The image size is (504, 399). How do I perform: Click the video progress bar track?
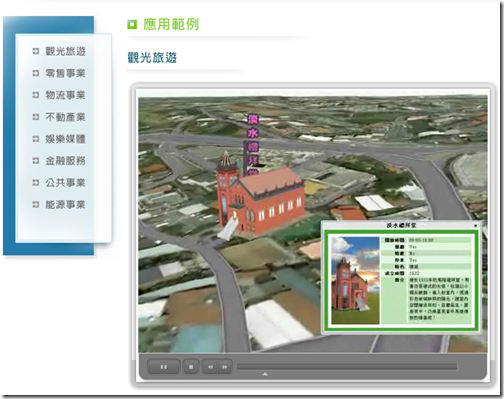pos(347,367)
